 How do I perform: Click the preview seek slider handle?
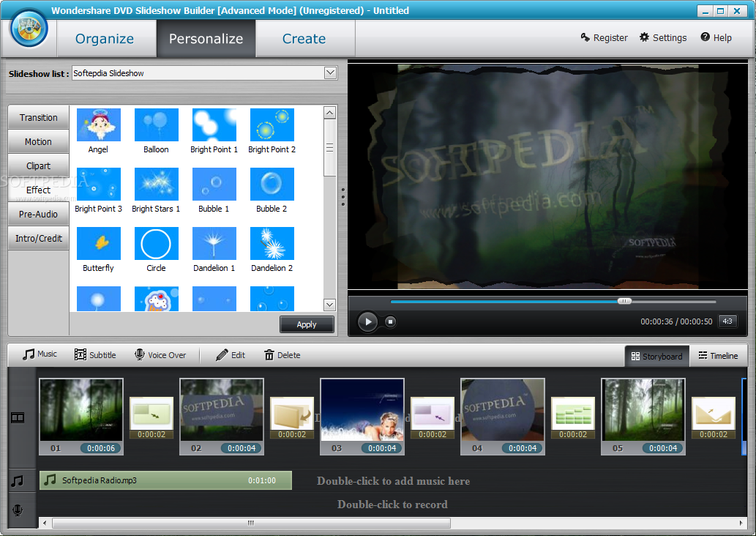(624, 301)
